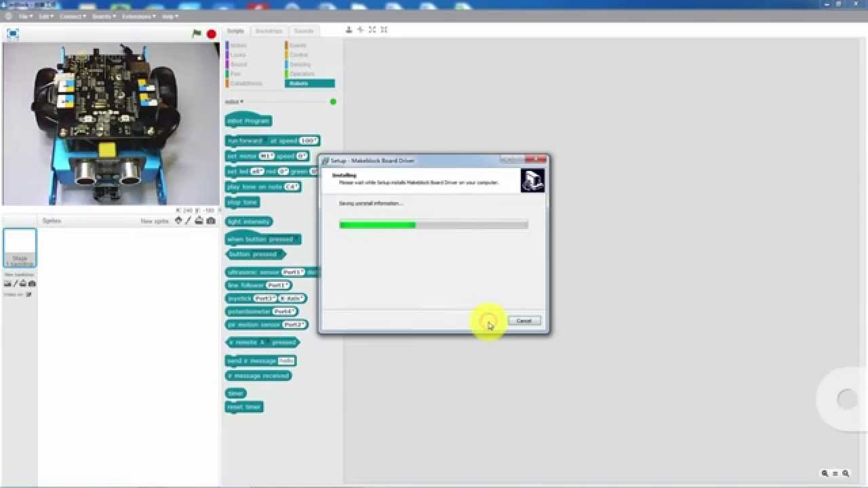The height and width of the screenshot is (488, 868).
Task: Open X-Axis dropdown in joystick block
Action: tap(292, 298)
